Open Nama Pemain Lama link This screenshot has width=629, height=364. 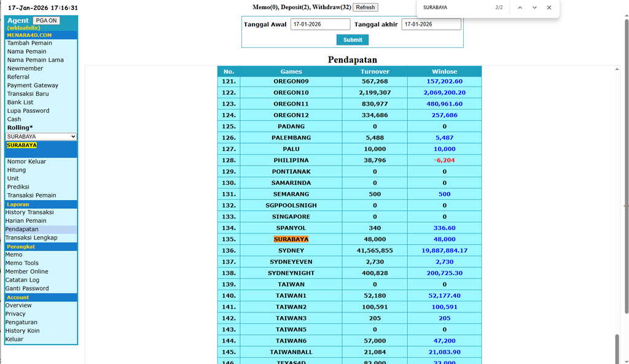tap(35, 60)
